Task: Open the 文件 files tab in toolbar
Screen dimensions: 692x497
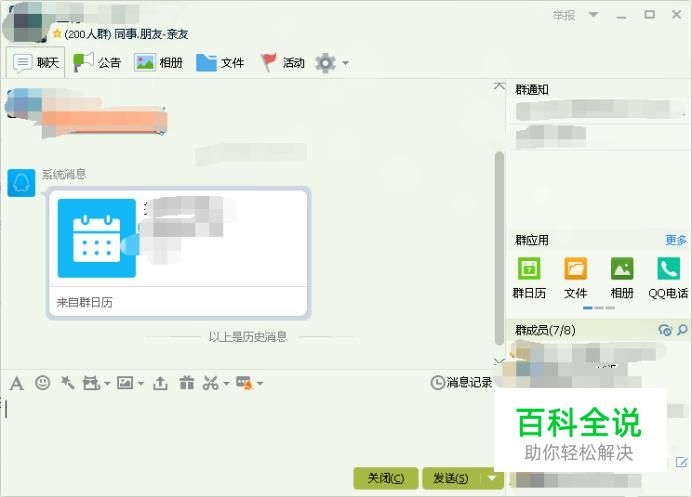Action: click(220, 63)
